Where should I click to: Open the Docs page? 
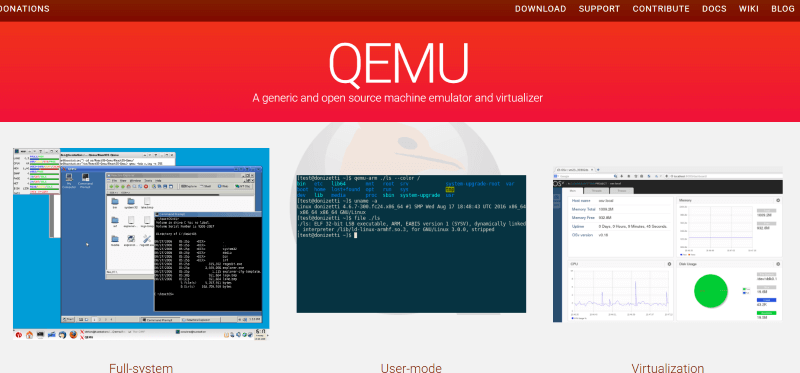tap(714, 9)
